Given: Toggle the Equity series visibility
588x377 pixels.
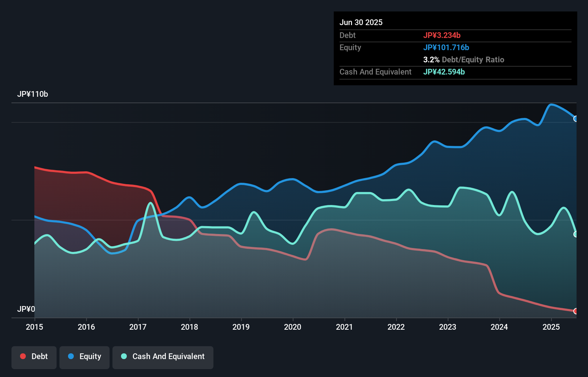Looking at the screenshot, I should pyautogui.click(x=84, y=356).
